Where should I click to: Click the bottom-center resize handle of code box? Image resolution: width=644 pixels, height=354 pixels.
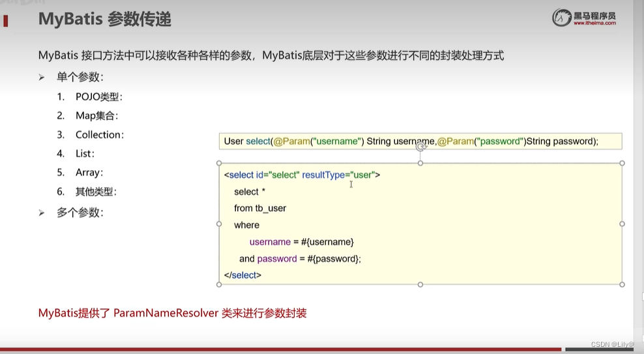420,284
